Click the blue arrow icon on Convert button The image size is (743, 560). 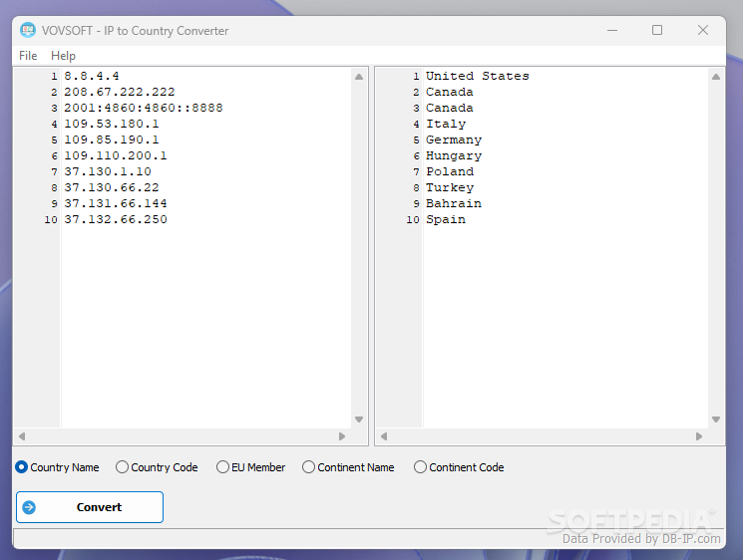29,507
